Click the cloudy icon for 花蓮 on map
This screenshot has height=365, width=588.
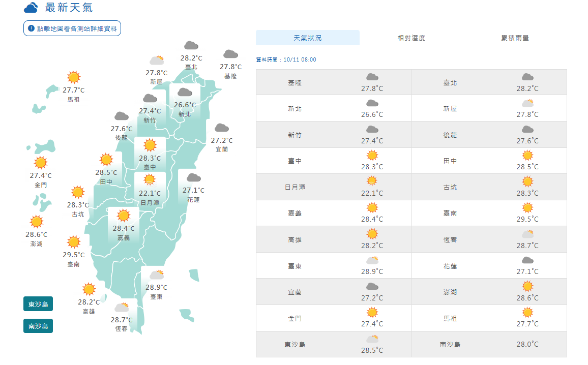pyautogui.click(x=193, y=178)
